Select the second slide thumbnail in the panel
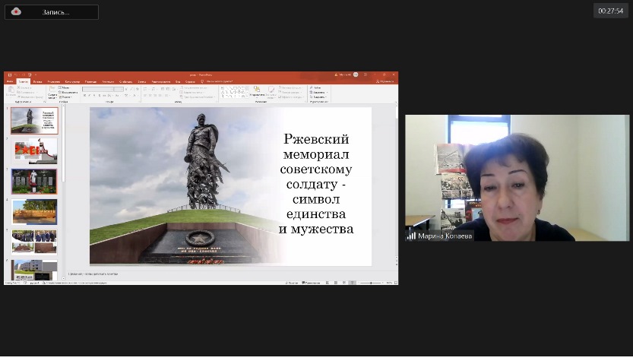The width and height of the screenshot is (633, 364). (x=34, y=150)
